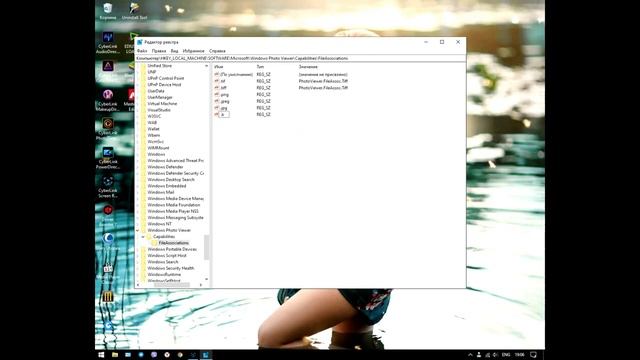Image resolution: width=640 pixels, height=360 pixels.
Task: Open the Recycle Bin desktop icon
Action: [108, 11]
